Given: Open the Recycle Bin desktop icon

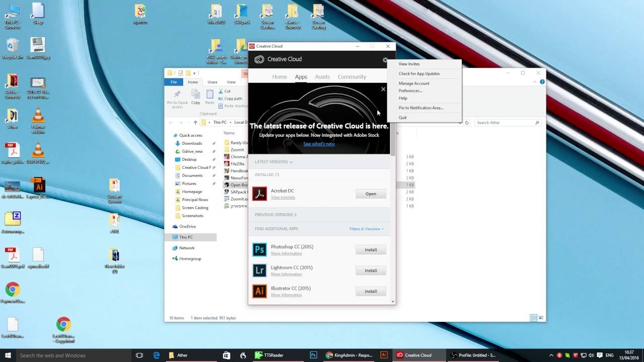Looking at the screenshot, I should 13,49.
